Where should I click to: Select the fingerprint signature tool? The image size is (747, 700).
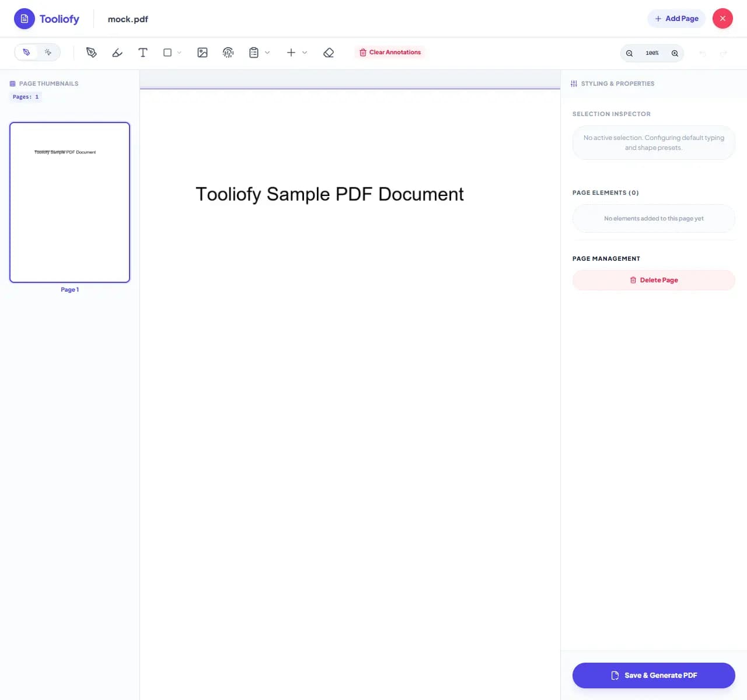(228, 52)
